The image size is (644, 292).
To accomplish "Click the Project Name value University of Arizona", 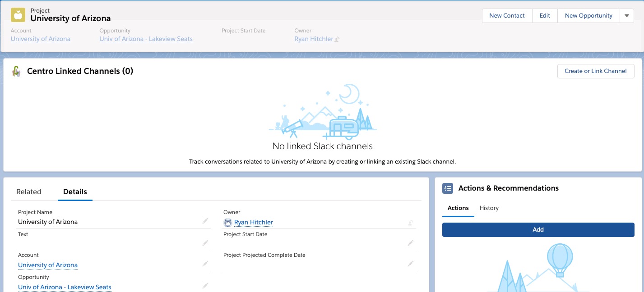I will (48, 222).
